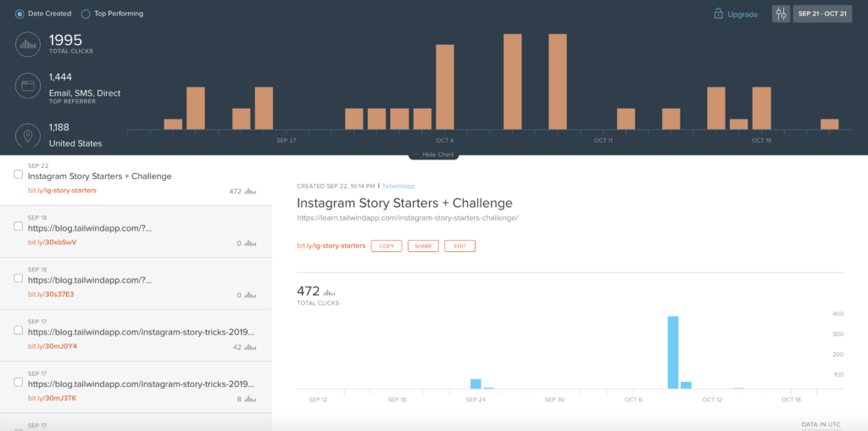The width and height of the screenshot is (868, 431).
Task: Click the Share button
Action: [x=423, y=246]
